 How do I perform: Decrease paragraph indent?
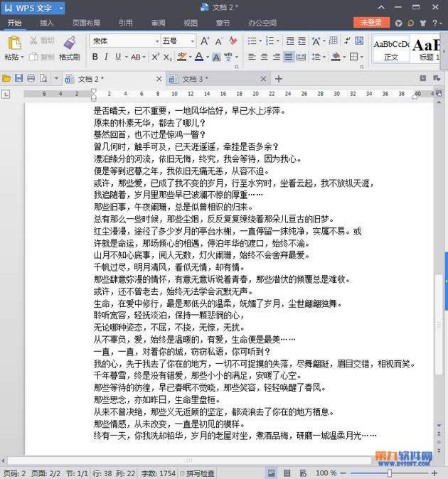pyautogui.click(x=289, y=41)
